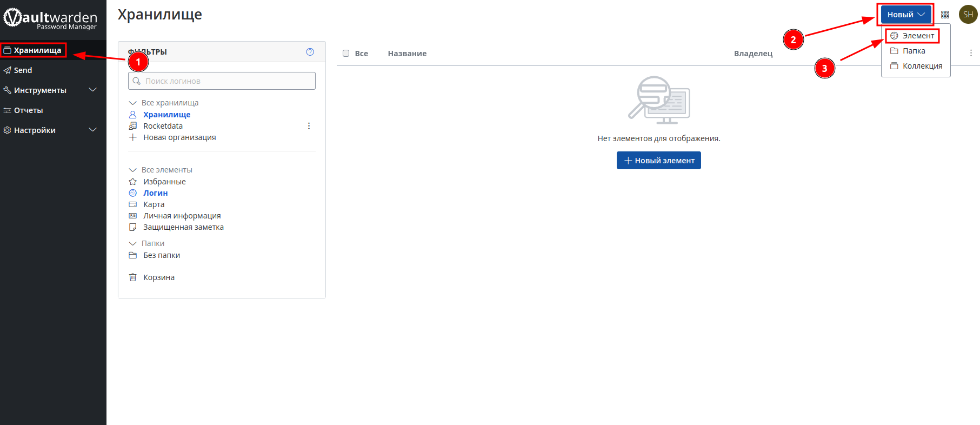The image size is (980, 425).
Task: Click the filters help question mark icon
Action: pyautogui.click(x=310, y=52)
